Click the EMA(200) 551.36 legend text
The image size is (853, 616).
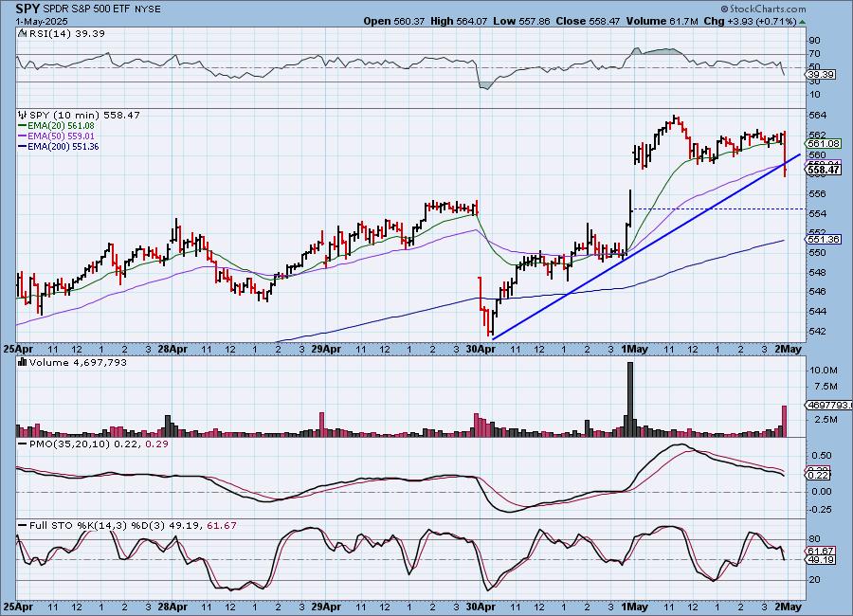pyautogui.click(x=64, y=146)
